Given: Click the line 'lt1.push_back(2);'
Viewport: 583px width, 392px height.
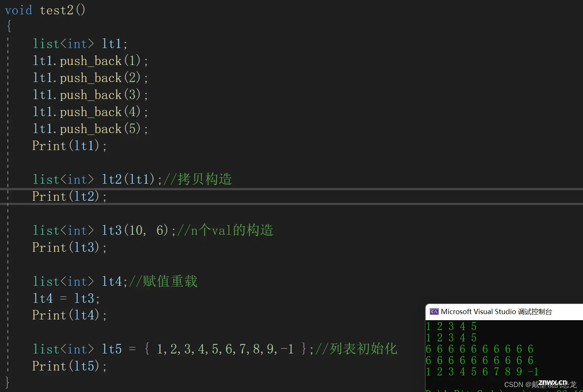Looking at the screenshot, I should tap(90, 78).
